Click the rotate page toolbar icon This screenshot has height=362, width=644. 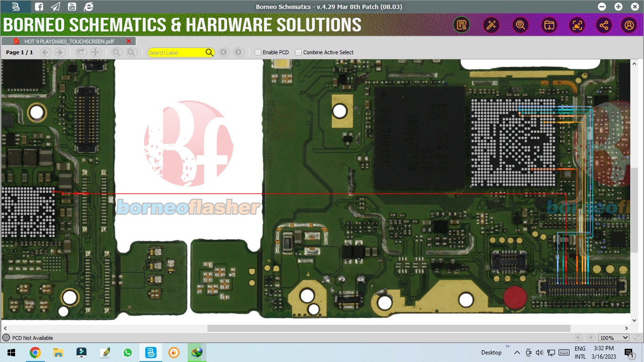pyautogui.click(x=81, y=52)
